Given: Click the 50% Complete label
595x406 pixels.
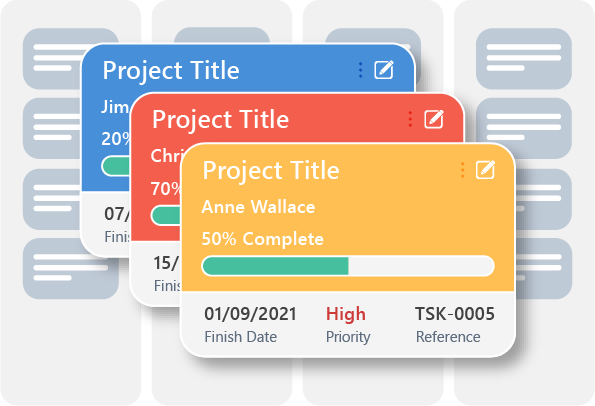Looking at the screenshot, I should 263,239.
